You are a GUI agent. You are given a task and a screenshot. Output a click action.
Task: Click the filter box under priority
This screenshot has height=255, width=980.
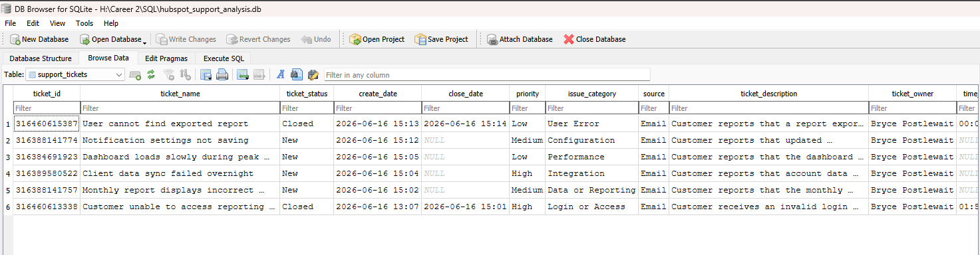[x=528, y=108]
